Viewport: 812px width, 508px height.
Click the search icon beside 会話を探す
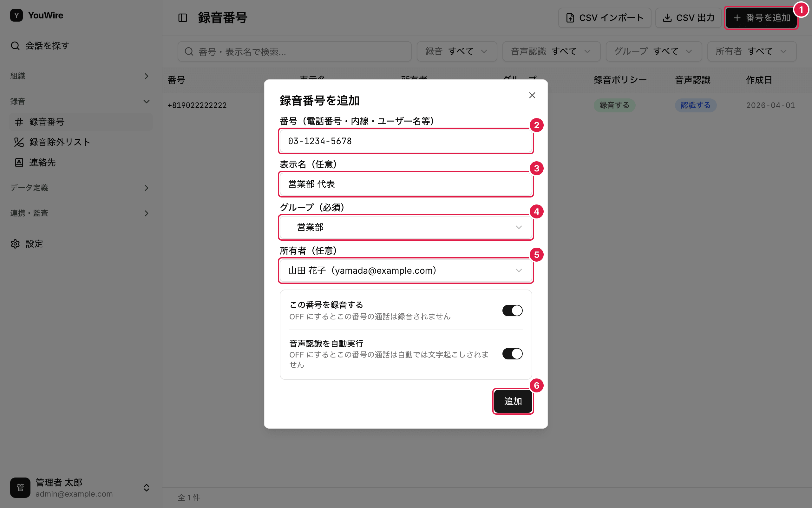[x=15, y=45]
